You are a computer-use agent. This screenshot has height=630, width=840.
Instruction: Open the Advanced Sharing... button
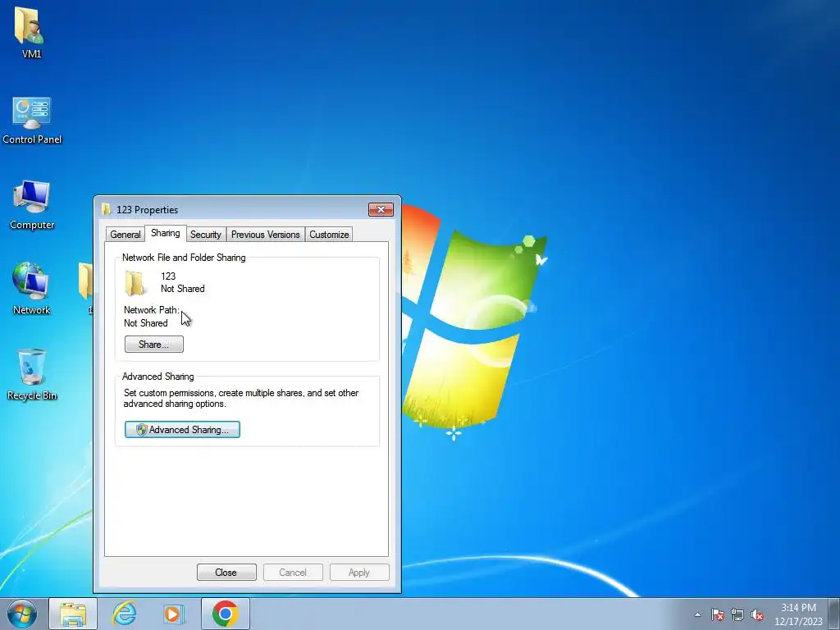coord(182,430)
